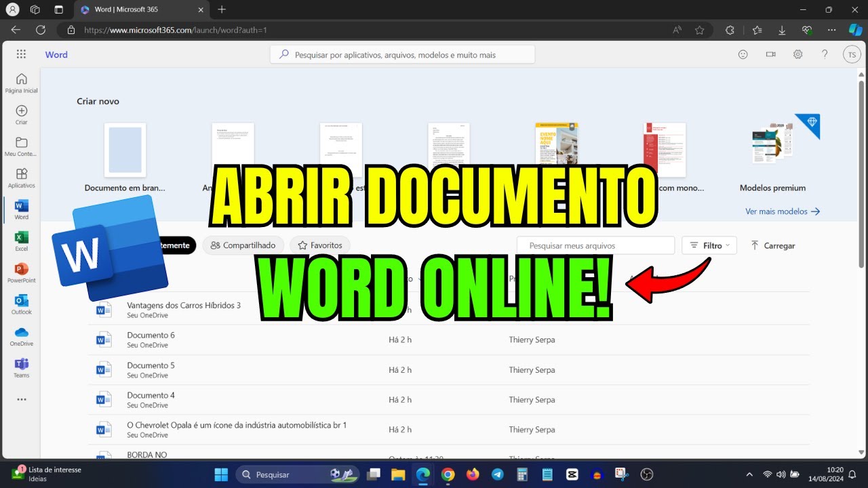Go to Página Inicial in the sidebar
The width and height of the screenshot is (868, 488).
click(22, 83)
